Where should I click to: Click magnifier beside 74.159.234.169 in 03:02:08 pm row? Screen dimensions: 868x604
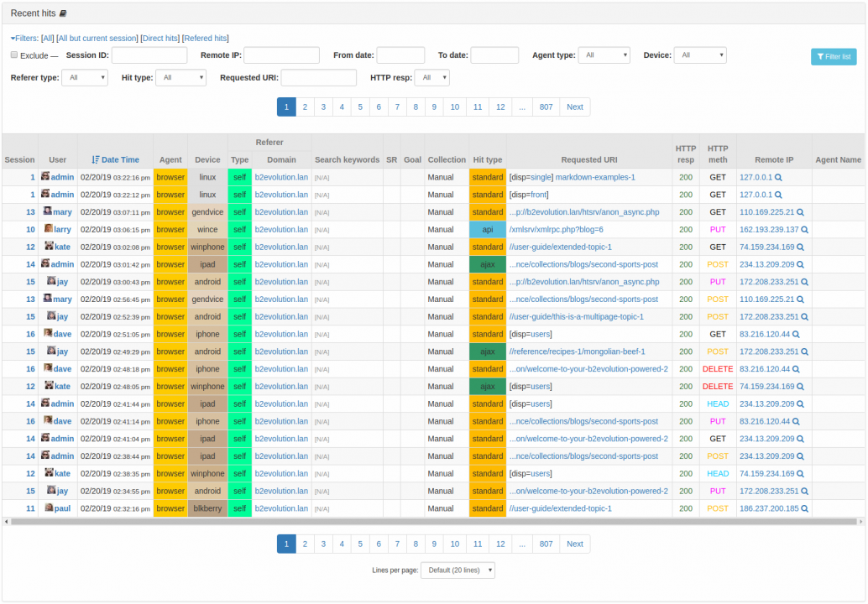[801, 247]
